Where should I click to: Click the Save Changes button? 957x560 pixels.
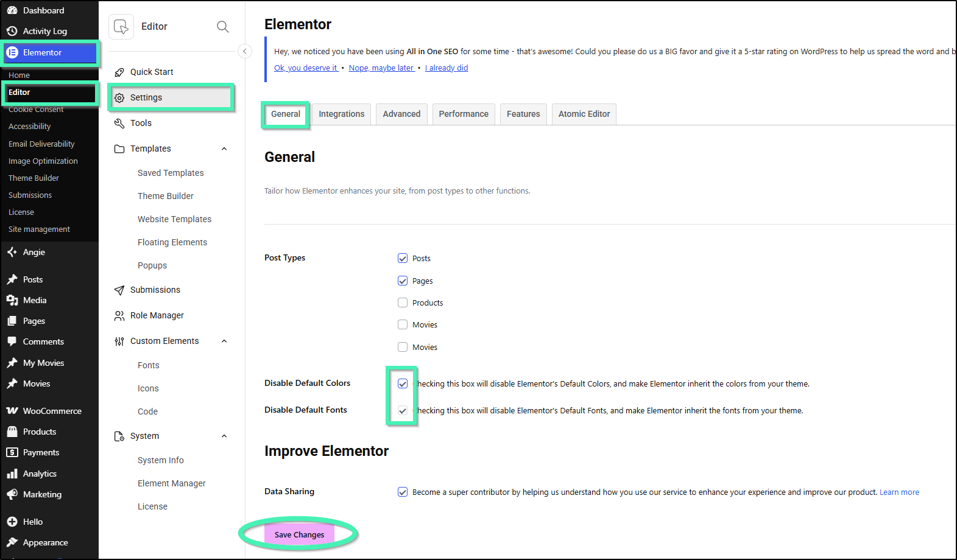click(299, 535)
